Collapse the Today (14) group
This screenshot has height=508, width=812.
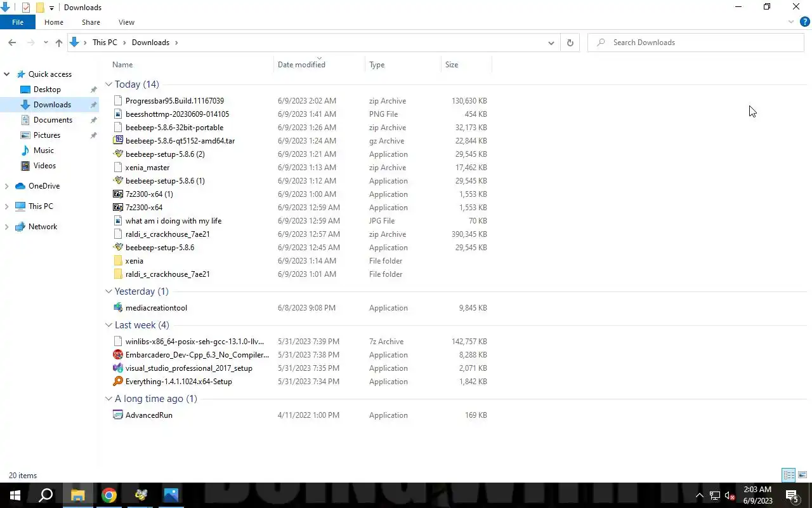coord(108,84)
